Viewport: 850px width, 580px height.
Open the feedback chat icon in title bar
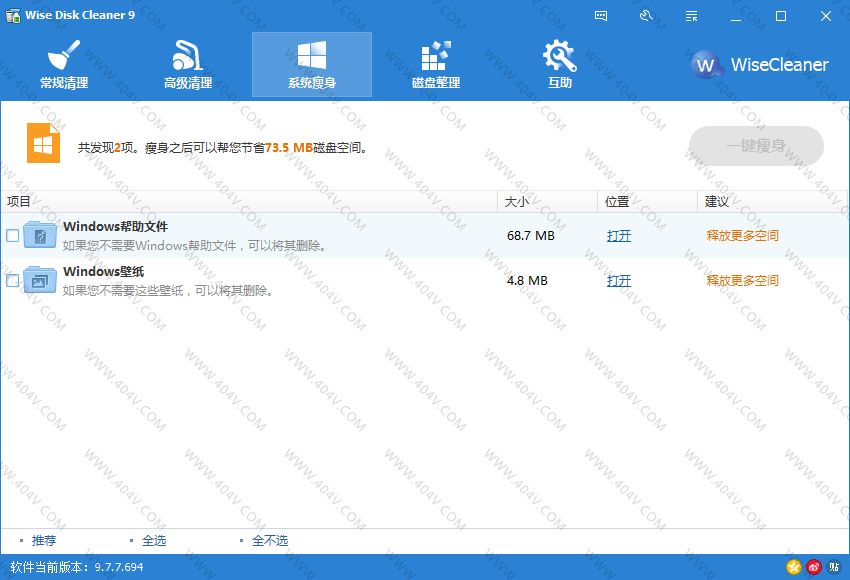[601, 16]
